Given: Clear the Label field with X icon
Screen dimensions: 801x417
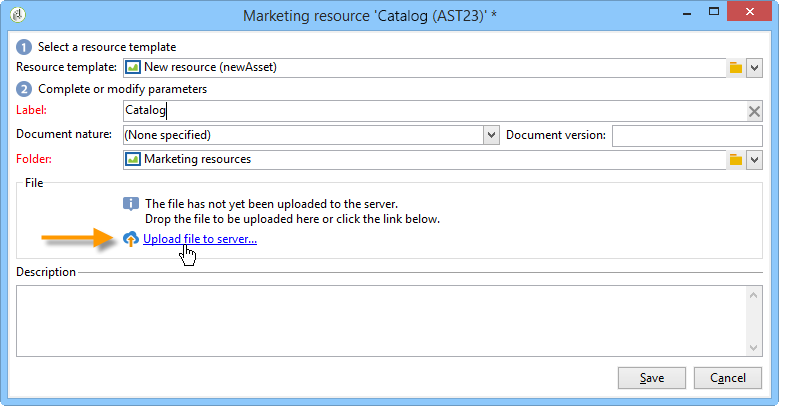Looking at the screenshot, I should point(754,112).
